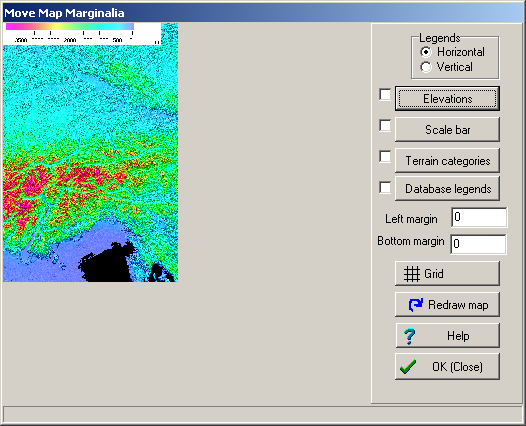Focus the Bottom margin input field
The height and width of the screenshot is (426, 526).
[x=478, y=244]
